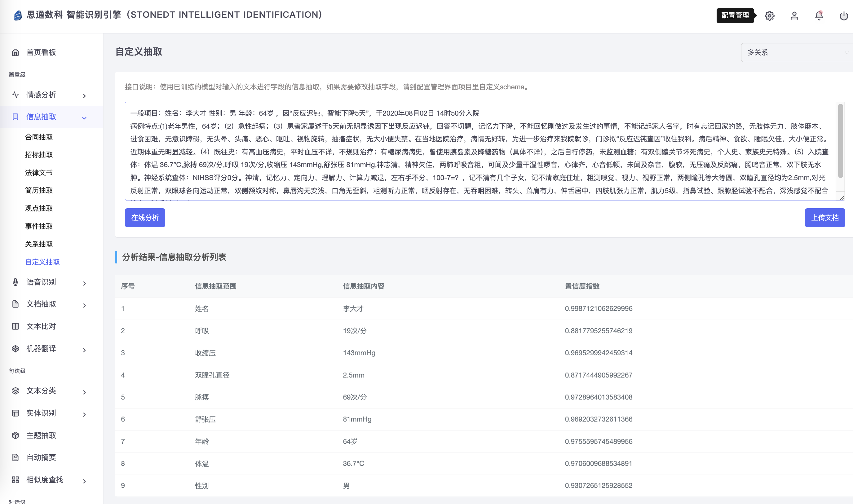The image size is (853, 504).
Task: Click the layers icon beside 文本分类
Action: 15,391
